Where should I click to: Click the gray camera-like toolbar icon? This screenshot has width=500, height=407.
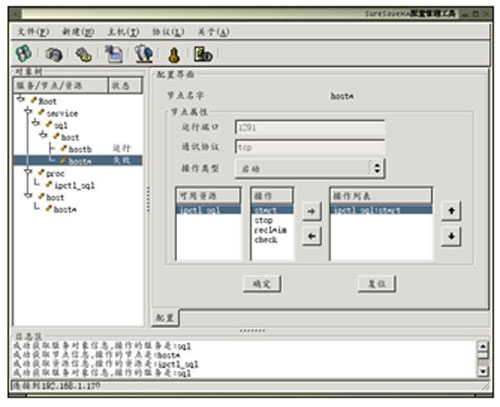pyautogui.click(x=54, y=54)
